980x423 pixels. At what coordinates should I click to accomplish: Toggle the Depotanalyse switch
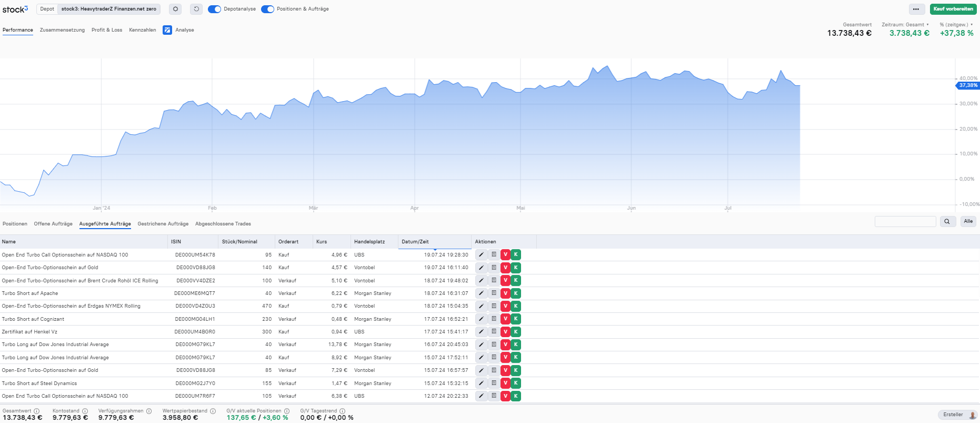tap(214, 9)
